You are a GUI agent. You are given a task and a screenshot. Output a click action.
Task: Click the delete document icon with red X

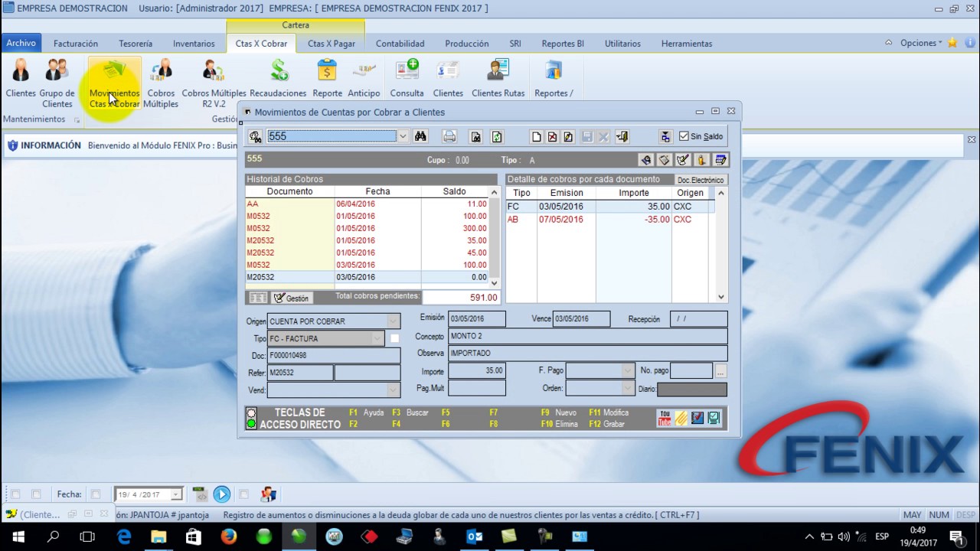coord(552,137)
